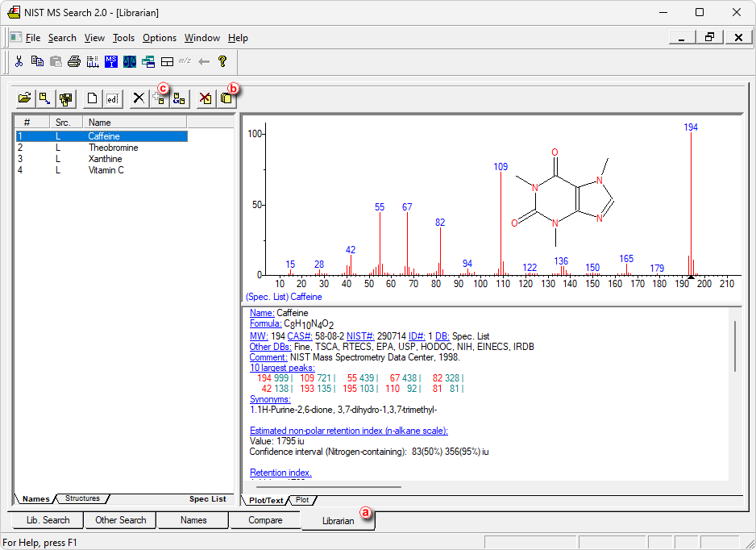Switch to the Plot-only tab
756x550 pixels.
coord(302,500)
